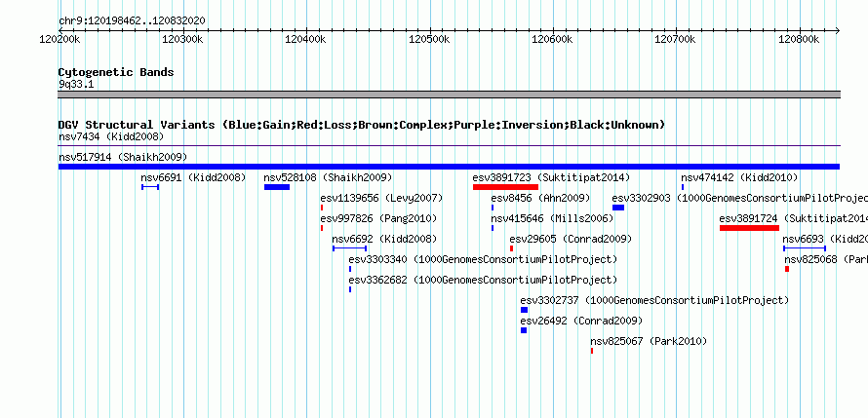Viewport: 868px width, 418px height.
Task: Select the esv3302903 variant label
Action: click(x=739, y=198)
